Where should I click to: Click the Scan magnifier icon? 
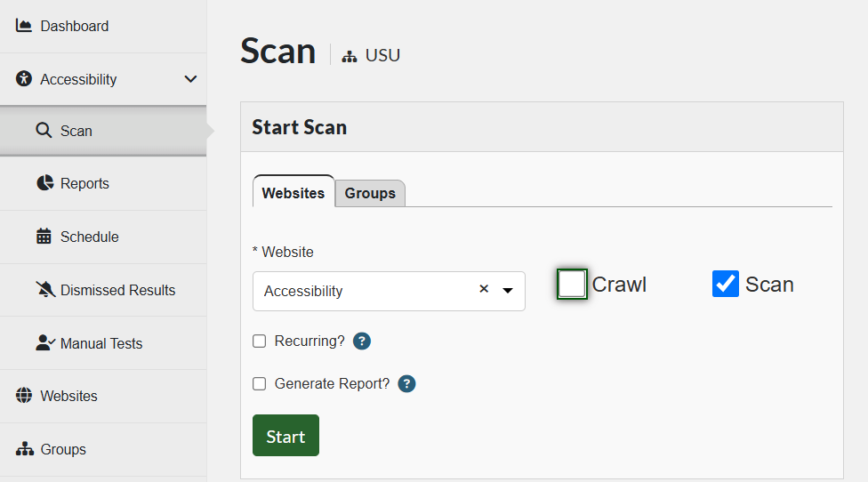pos(44,131)
